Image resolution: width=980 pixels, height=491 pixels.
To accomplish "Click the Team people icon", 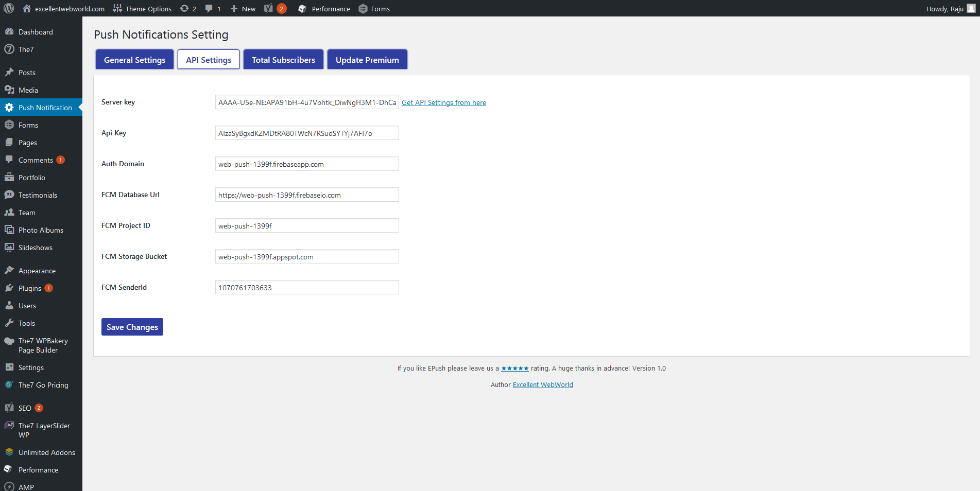I will click(x=9, y=212).
